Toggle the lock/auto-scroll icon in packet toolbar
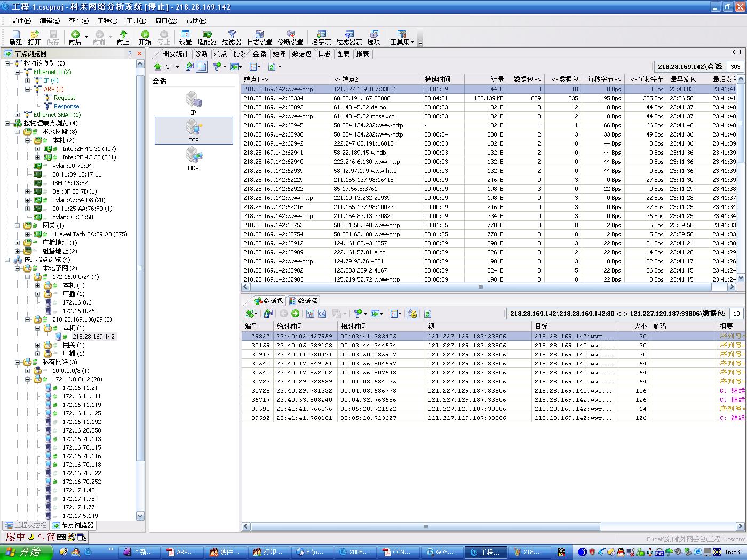Image resolution: width=747 pixels, height=560 pixels. click(412, 314)
